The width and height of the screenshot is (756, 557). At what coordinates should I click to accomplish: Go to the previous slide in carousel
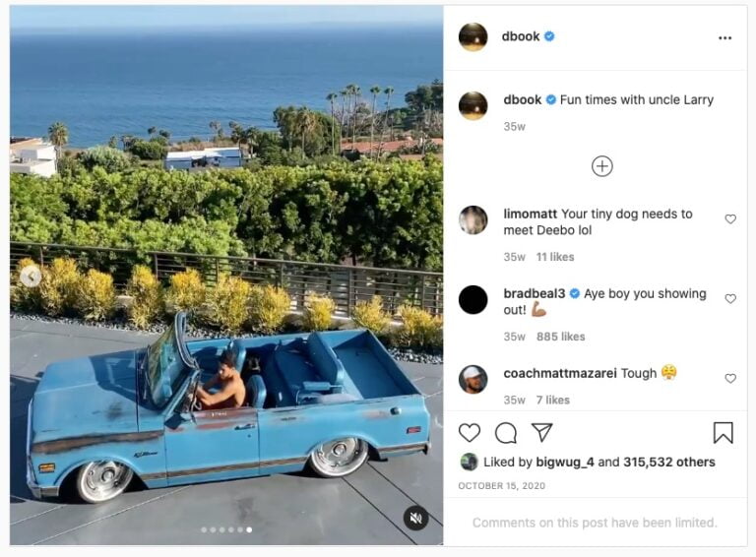31,277
